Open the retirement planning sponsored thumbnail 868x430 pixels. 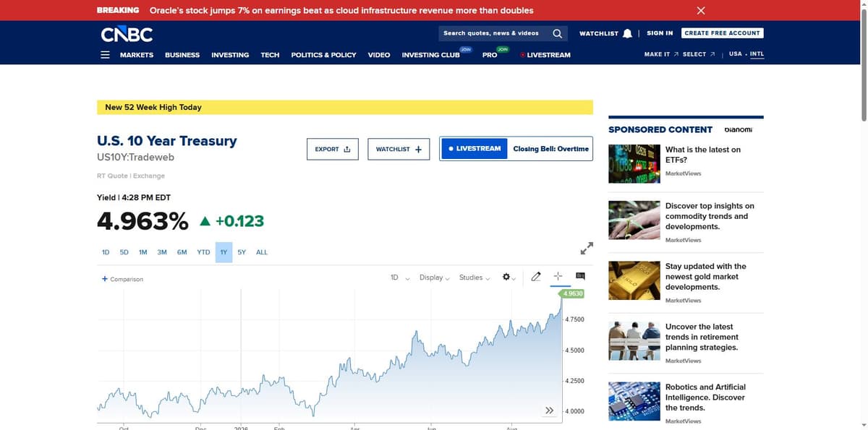click(x=634, y=340)
